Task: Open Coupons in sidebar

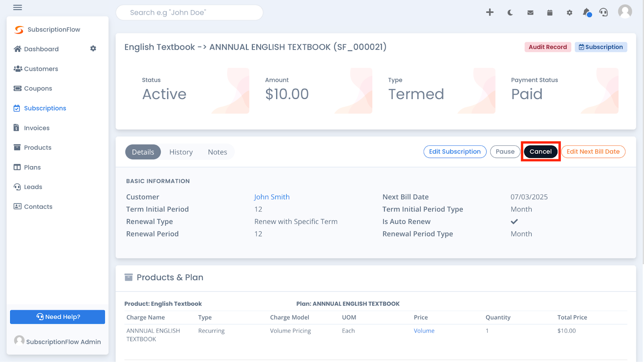Action: [33, 89]
